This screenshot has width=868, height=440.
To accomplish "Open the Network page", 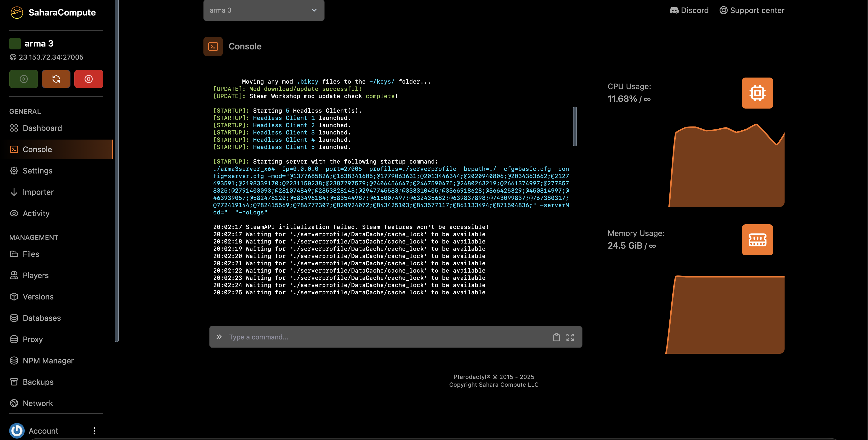I will [x=38, y=403].
